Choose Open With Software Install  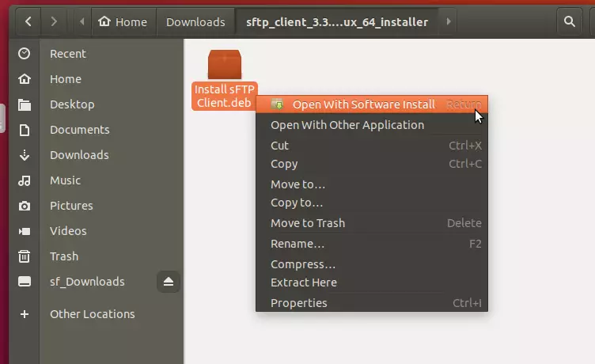coord(372,104)
